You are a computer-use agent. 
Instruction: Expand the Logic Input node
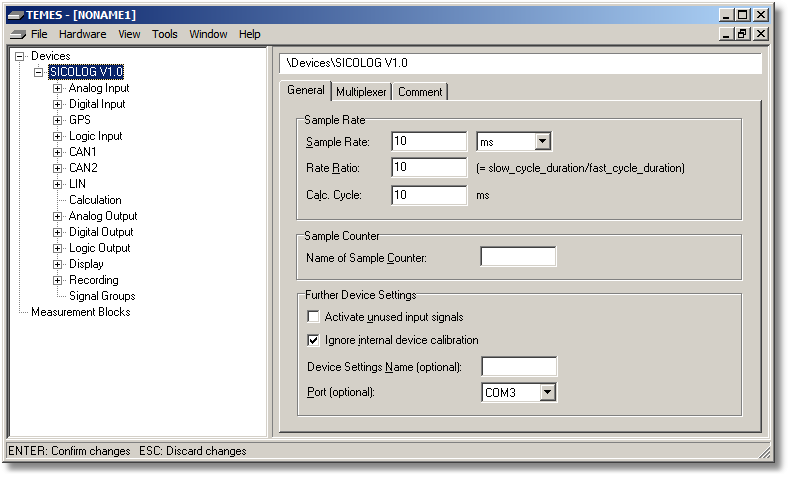pyautogui.click(x=58, y=136)
